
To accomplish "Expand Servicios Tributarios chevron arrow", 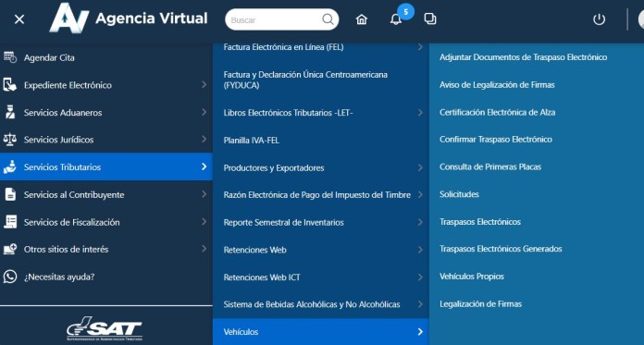I will pyautogui.click(x=204, y=166).
